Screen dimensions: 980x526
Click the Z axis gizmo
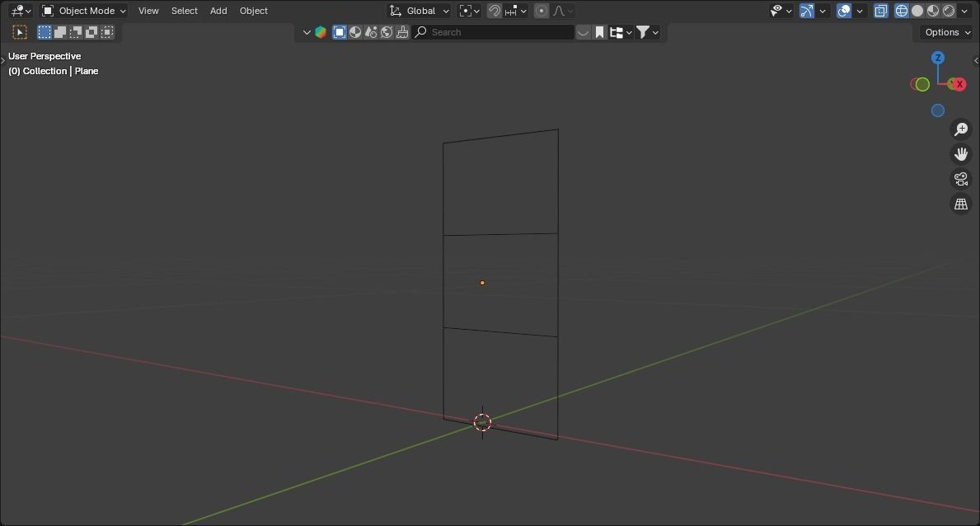point(937,59)
